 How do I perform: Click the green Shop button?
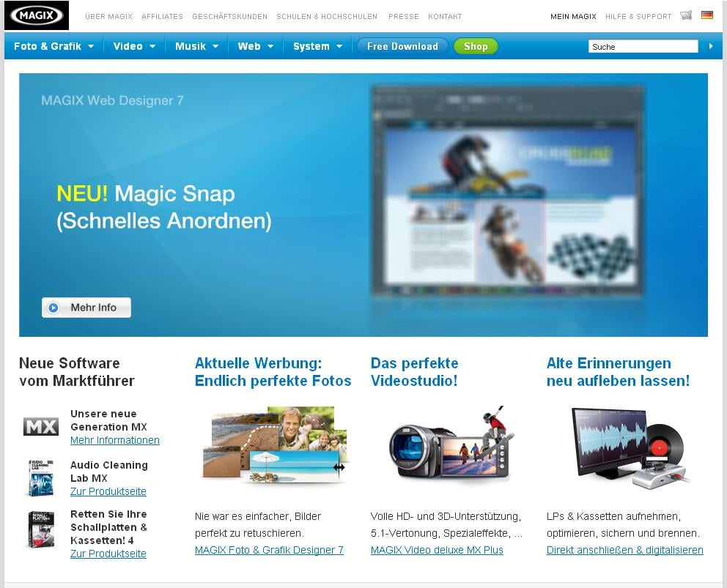pos(476,46)
